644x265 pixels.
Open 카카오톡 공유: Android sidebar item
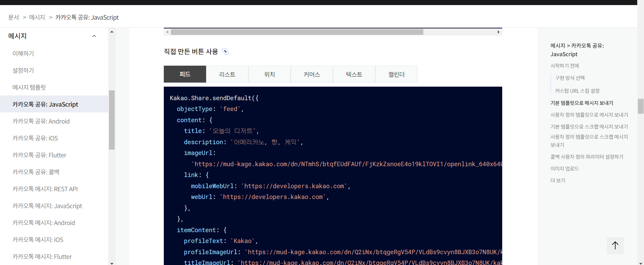tap(41, 121)
